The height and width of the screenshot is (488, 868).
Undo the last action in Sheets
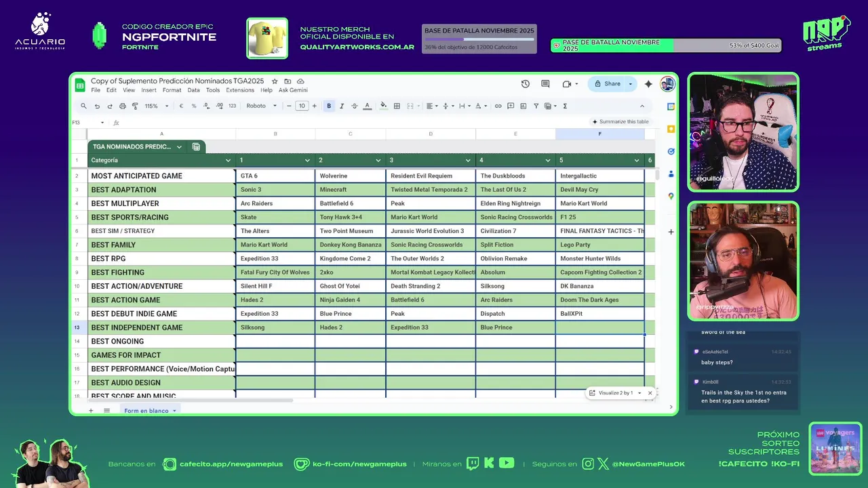(x=97, y=106)
